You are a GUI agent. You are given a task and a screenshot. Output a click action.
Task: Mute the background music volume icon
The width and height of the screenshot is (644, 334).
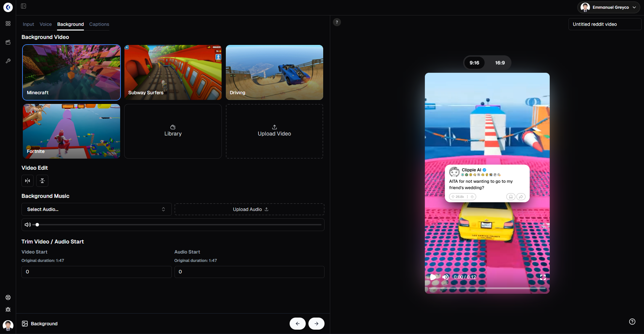28,225
